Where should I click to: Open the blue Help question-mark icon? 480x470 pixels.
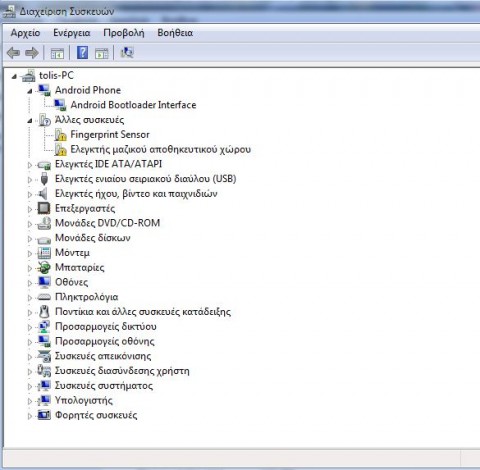(82, 52)
